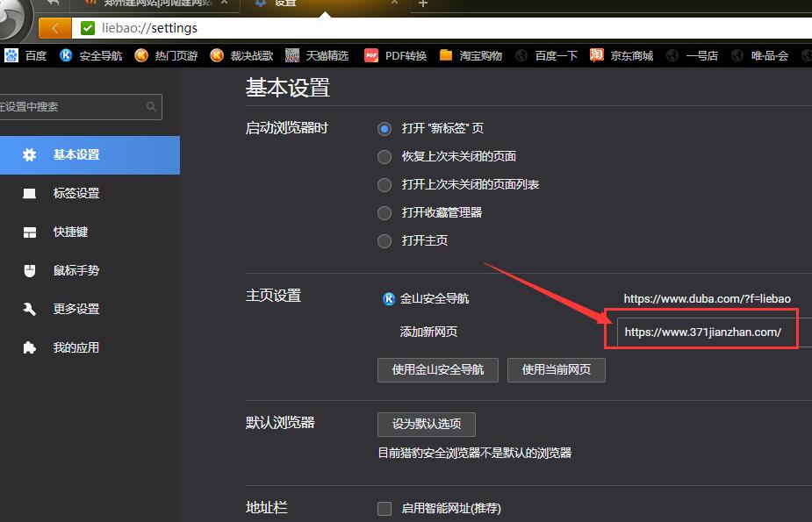Select 打开主页 startup option
Screen dimensions: 812x522
[x=384, y=241]
